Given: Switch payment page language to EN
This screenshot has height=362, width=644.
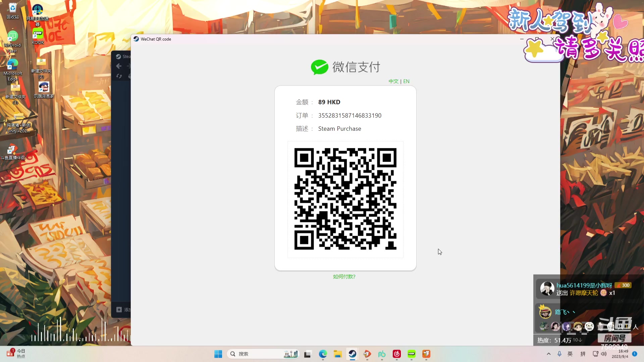Looking at the screenshot, I should click(x=406, y=81).
